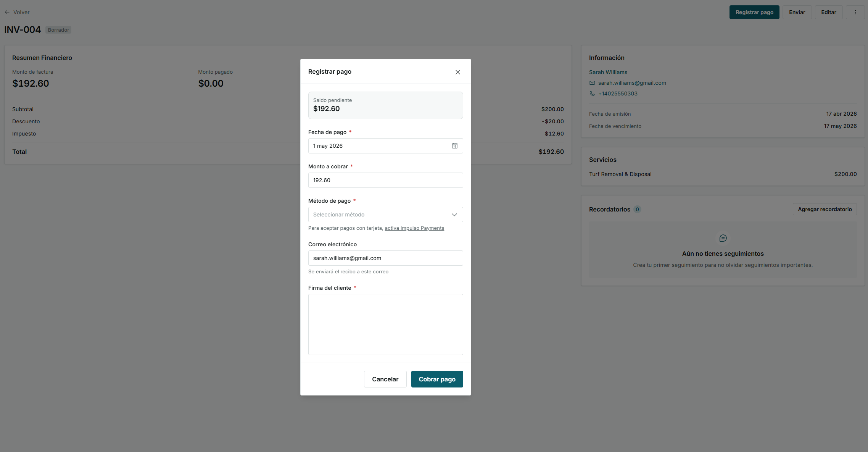
Task: Expand the Método de pago dropdown
Action: [x=385, y=215]
